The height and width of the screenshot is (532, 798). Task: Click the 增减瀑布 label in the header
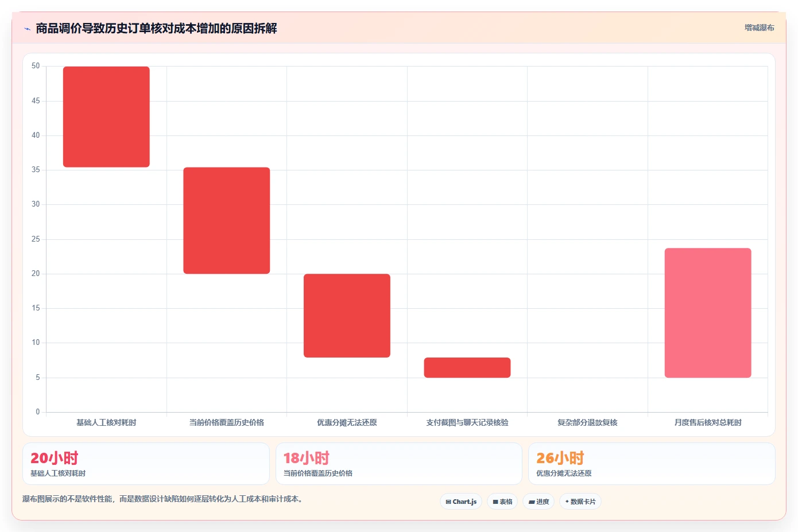(x=759, y=28)
